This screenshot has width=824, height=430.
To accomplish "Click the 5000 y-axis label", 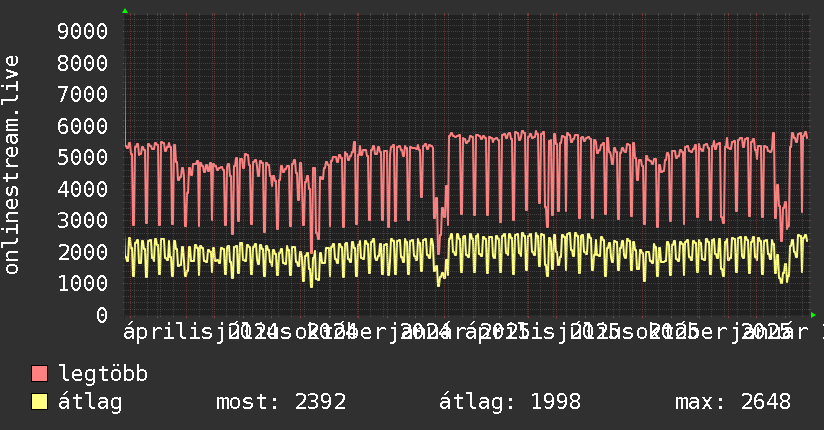I will click(x=83, y=158).
